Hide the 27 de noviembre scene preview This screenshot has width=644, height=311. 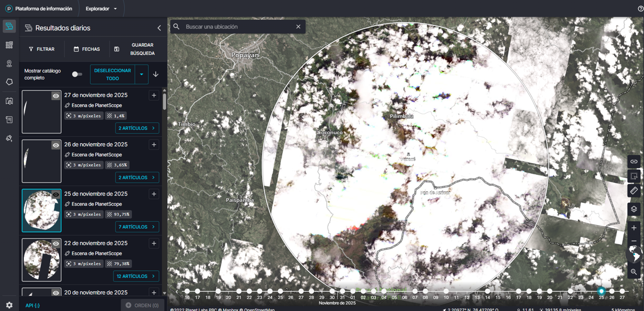point(55,96)
